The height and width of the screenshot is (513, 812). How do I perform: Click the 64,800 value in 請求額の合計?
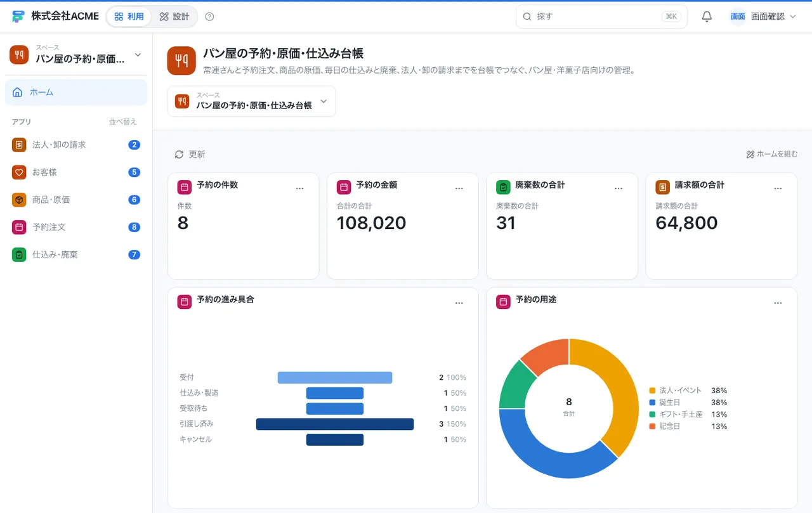686,223
